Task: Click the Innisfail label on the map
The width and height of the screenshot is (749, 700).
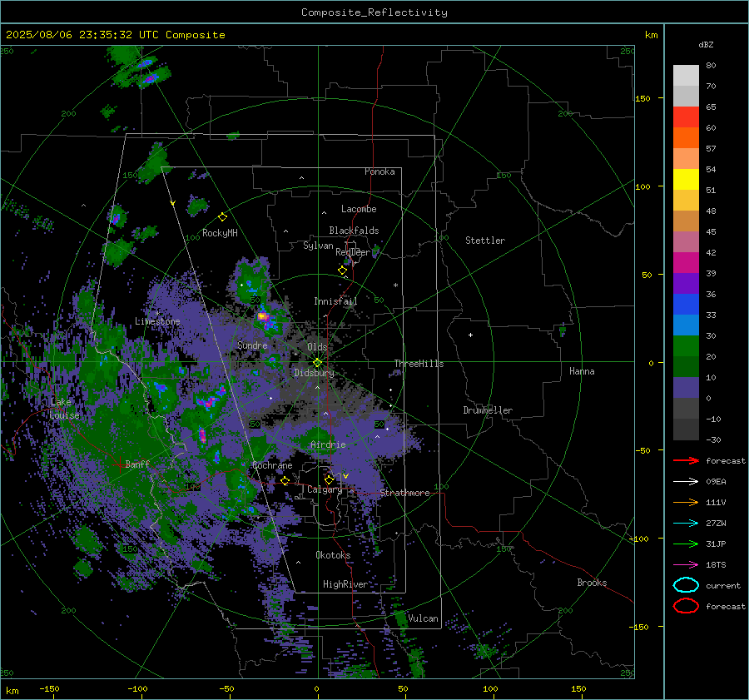Action: (335, 301)
